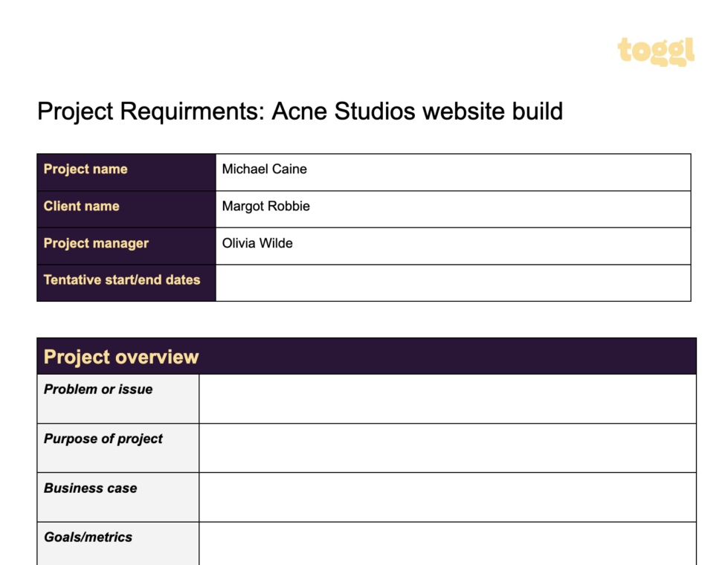The width and height of the screenshot is (728, 565).
Task: Select the text Michael Caine
Action: (264, 169)
